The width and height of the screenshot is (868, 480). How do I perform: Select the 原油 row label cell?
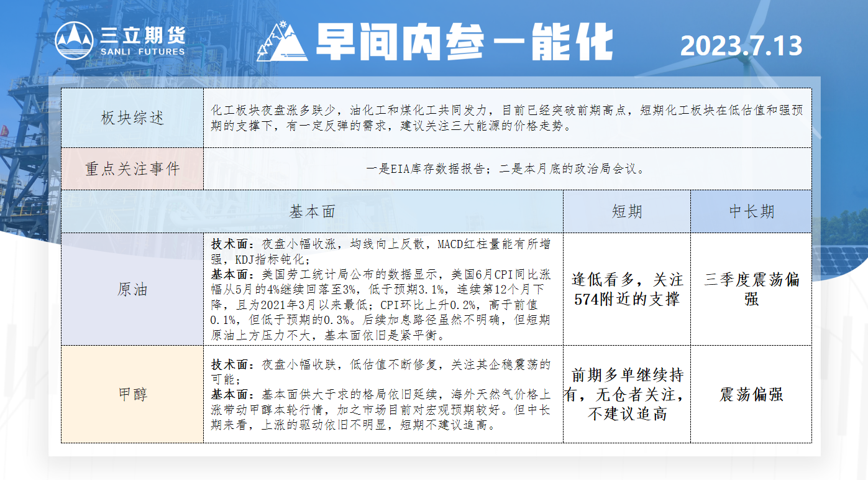point(132,289)
